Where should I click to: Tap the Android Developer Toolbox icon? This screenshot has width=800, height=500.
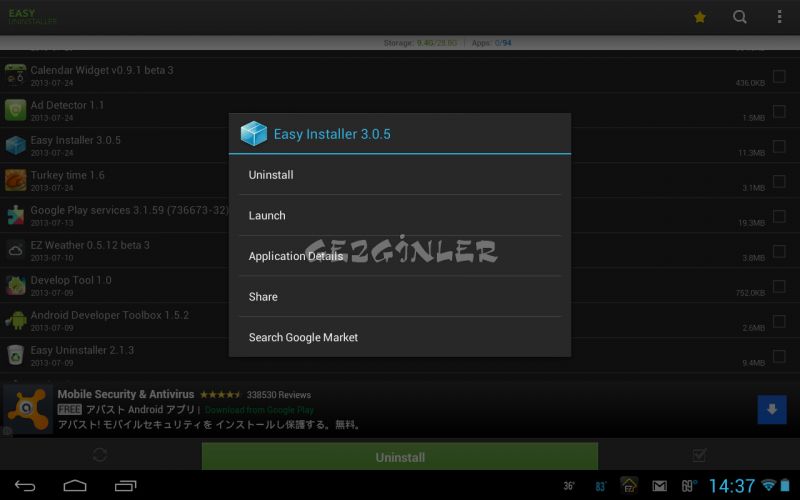[15, 320]
